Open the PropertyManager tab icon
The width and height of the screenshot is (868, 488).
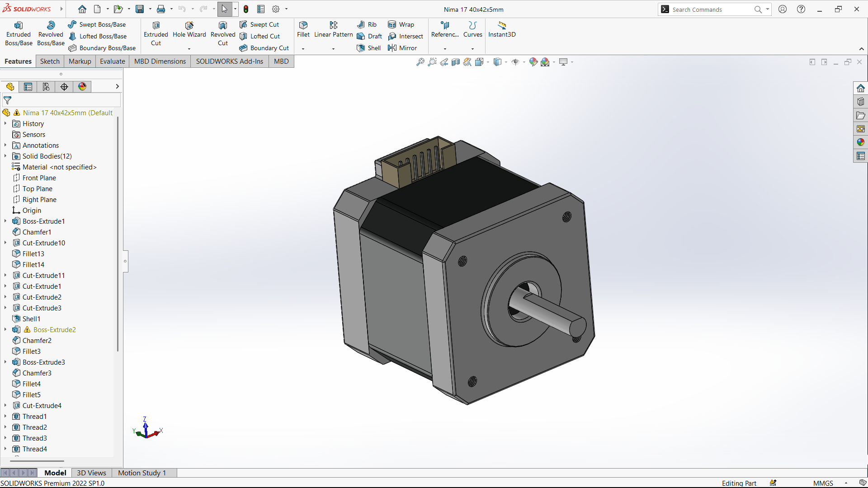click(28, 87)
